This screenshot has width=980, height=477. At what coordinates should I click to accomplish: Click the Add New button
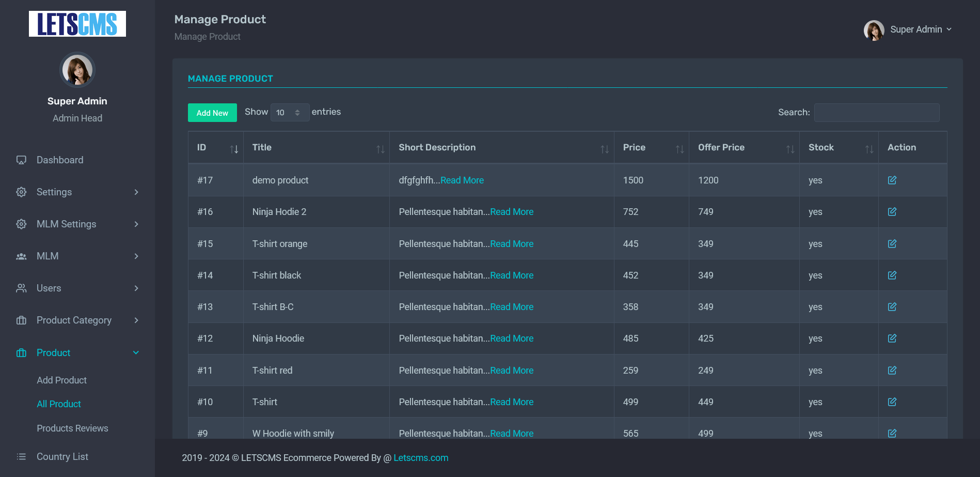212,113
